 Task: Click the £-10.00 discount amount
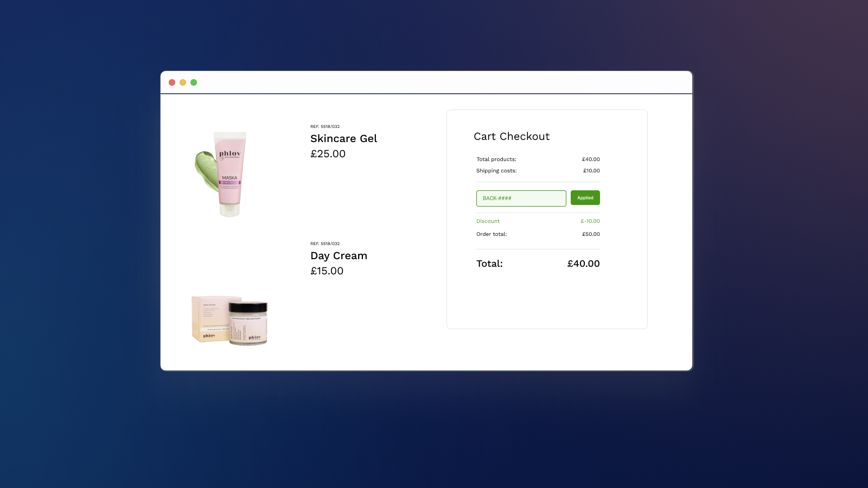tap(590, 221)
